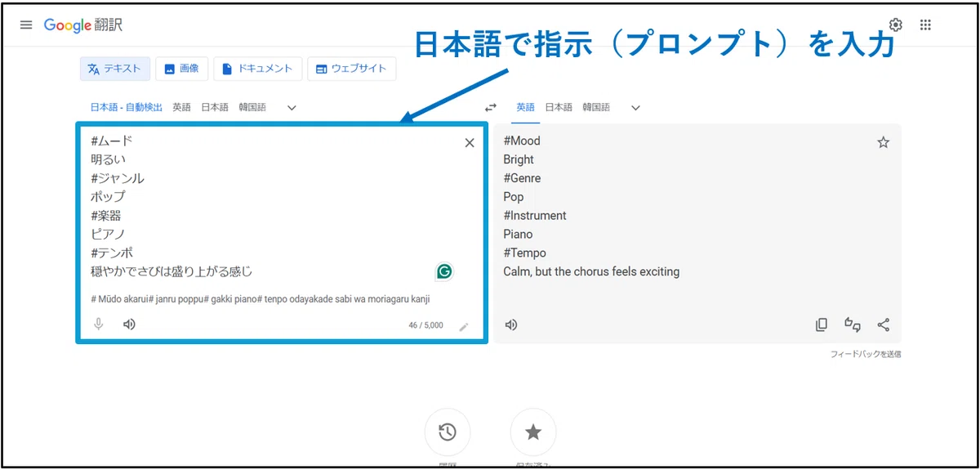Screen dimensions: 980x470
Task: Click the '#Instrument' translated line
Action: pos(535,216)
